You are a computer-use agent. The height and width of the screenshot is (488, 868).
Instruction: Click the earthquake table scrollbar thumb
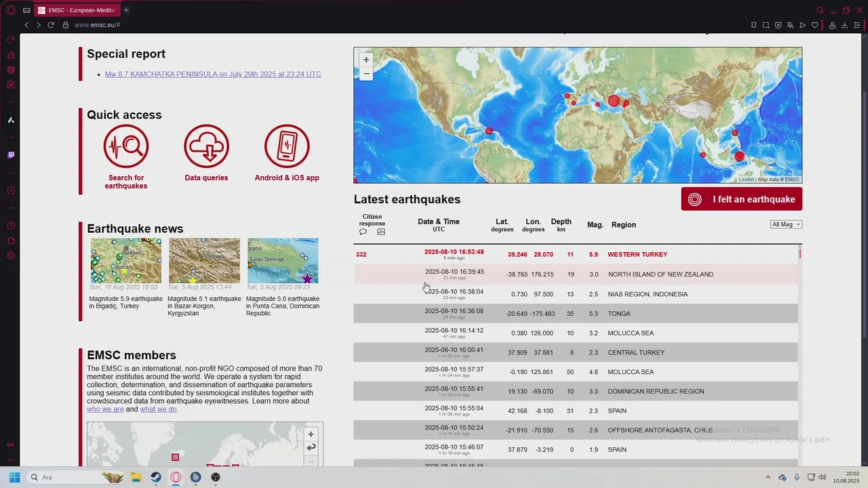800,253
